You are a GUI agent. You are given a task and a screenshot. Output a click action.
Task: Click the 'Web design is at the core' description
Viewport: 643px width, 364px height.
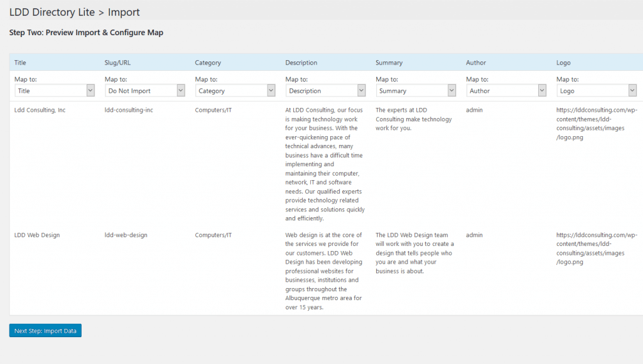(x=324, y=271)
